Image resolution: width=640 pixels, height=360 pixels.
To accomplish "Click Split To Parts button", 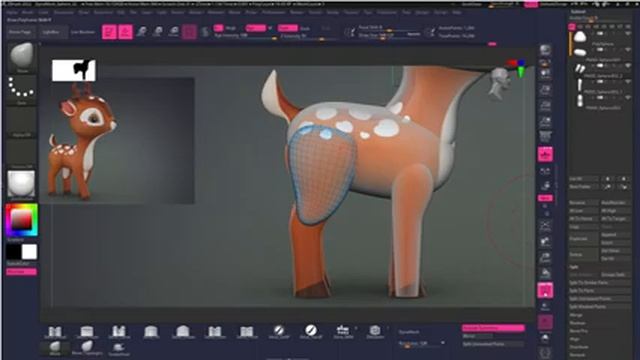I will pyautogui.click(x=600, y=291).
